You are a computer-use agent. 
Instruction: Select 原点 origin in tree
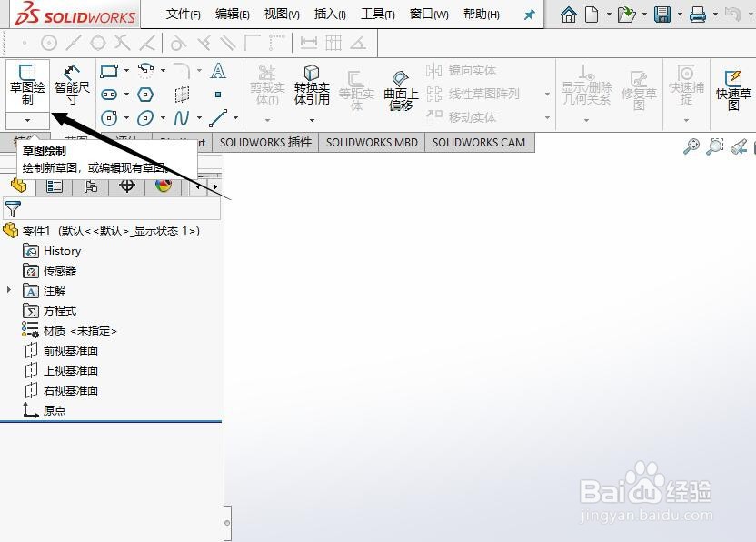click(45, 410)
